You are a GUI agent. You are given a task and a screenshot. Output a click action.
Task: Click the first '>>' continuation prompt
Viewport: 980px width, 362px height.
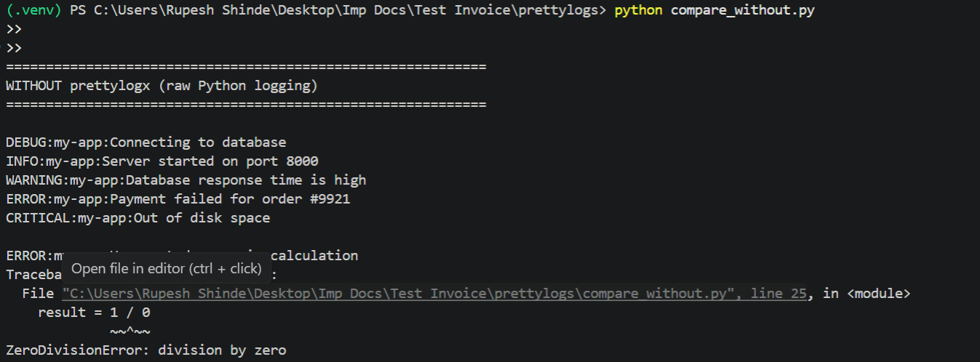pyautogui.click(x=14, y=30)
